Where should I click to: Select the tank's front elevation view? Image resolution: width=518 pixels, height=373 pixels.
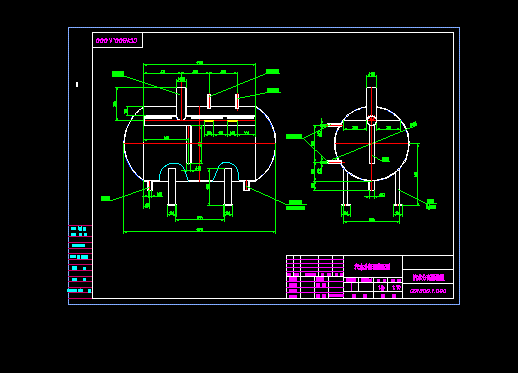[x=199, y=143]
